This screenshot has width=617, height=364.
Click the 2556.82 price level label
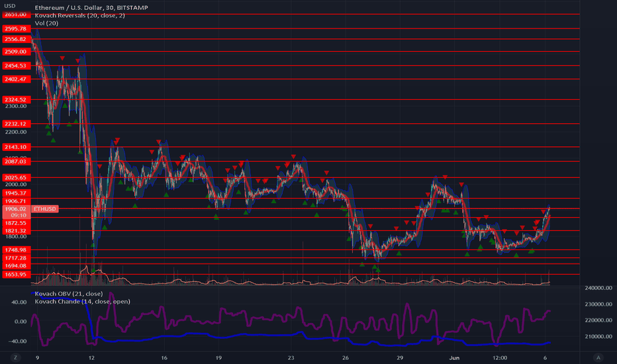pos(16,39)
